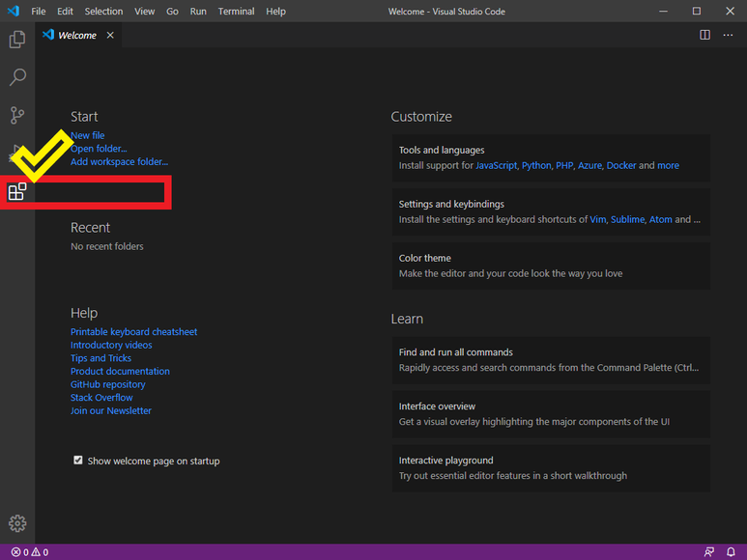Screen dimensions: 747x560
Task: Click the Tools and languages heading
Action: tap(442, 150)
